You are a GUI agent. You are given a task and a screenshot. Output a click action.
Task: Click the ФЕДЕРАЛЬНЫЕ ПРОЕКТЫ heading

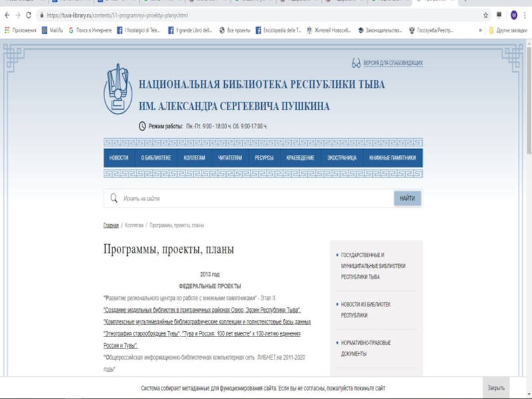[210, 287]
